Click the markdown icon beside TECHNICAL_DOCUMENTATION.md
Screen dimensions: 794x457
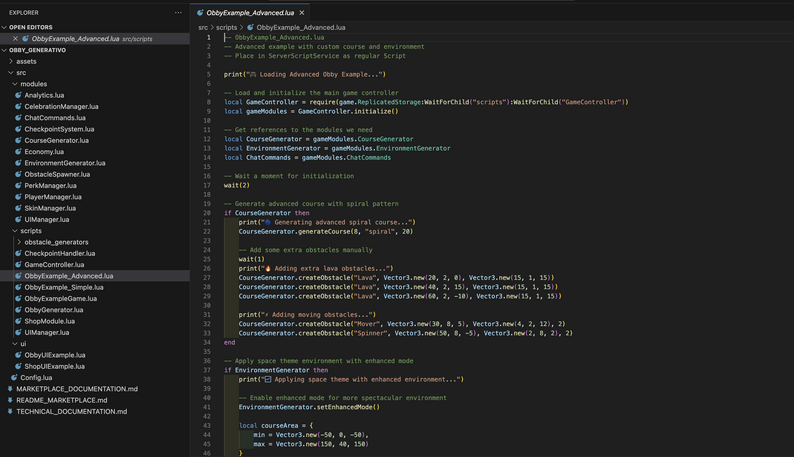(x=10, y=411)
